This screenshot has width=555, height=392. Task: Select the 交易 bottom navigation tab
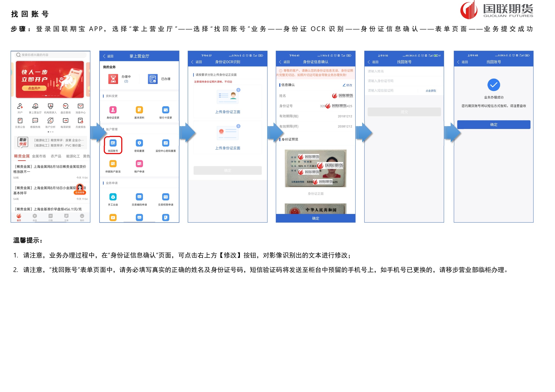[x=66, y=217]
